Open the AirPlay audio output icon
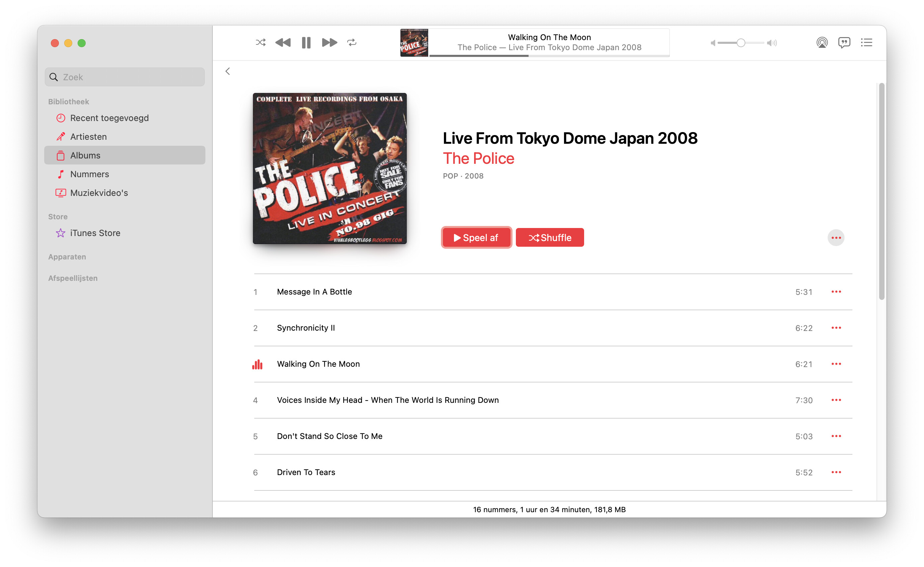 click(x=822, y=42)
